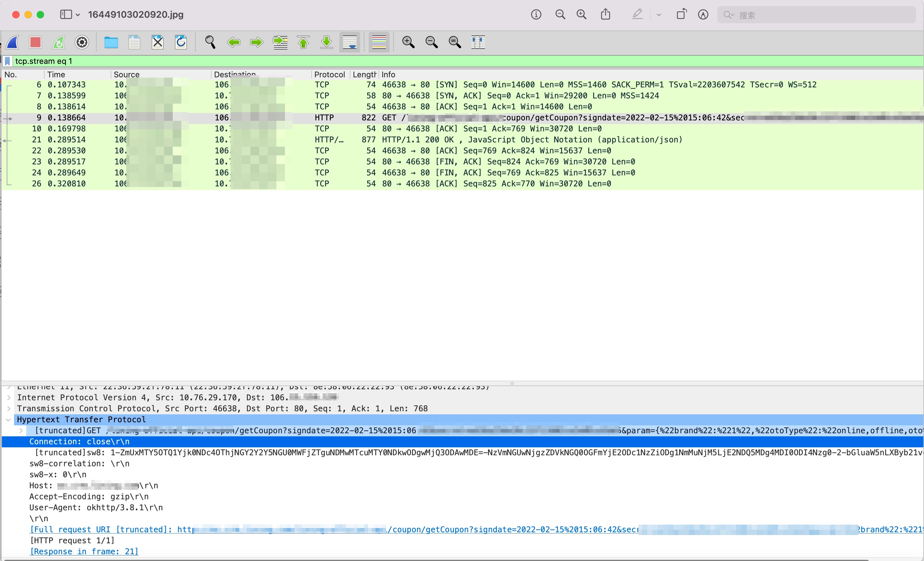
Task: Click the Wireshark shark fin start capture icon
Action: pyautogui.click(x=13, y=42)
